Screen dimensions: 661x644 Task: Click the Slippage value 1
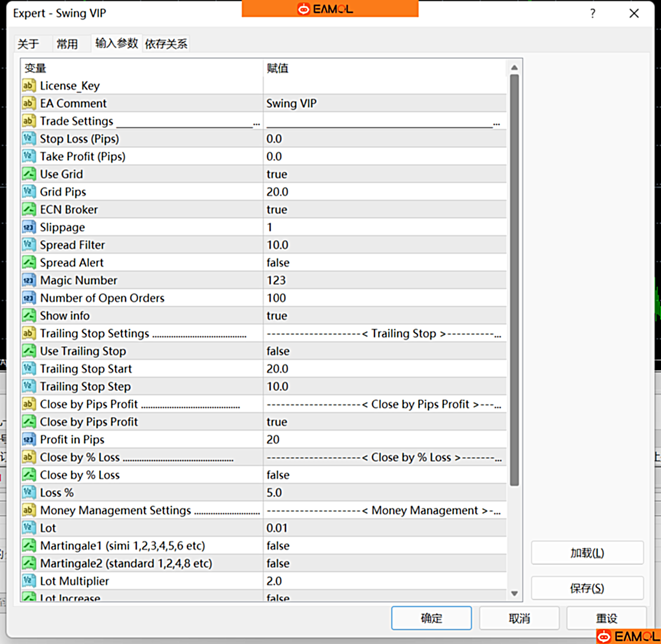tap(269, 227)
